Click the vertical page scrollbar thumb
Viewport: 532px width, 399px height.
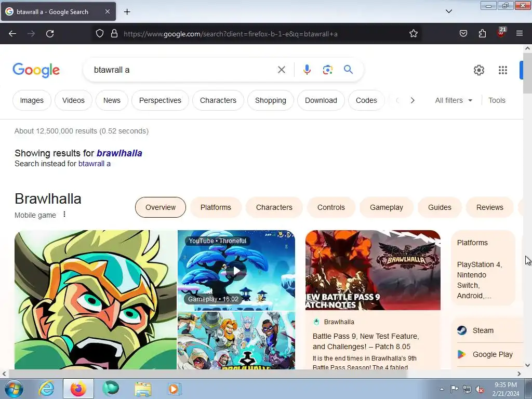[527, 73]
